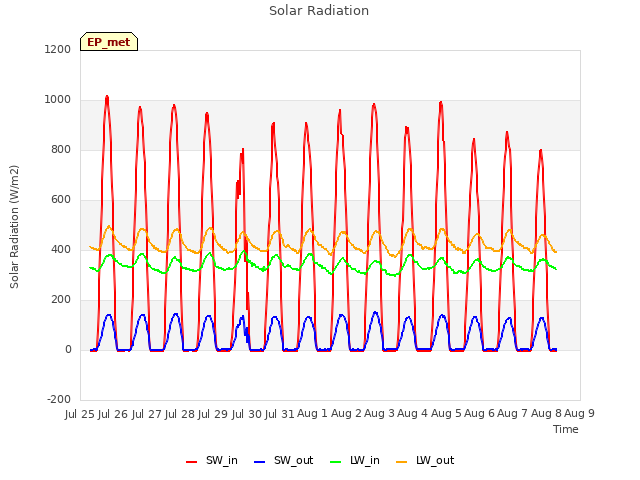640x480 pixels.
Task: Toggle the LW_in legend entry
Action: tap(355, 461)
